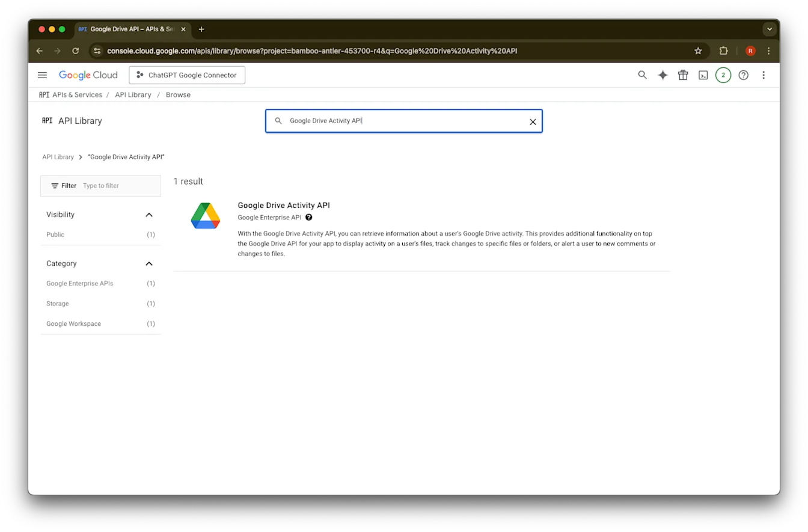808x532 pixels.
Task: Click the Google Cloud logo
Action: [x=88, y=75]
